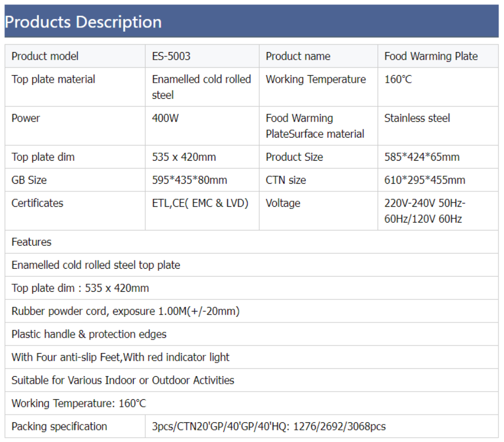
Task: Select the Four anti-slip Feet feature row
Action: click(121, 358)
